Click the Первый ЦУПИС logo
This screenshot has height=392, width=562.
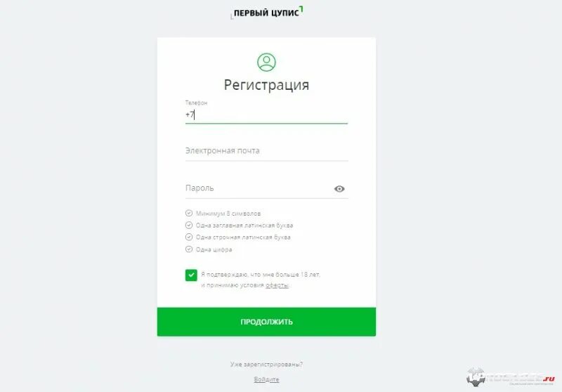(267, 13)
